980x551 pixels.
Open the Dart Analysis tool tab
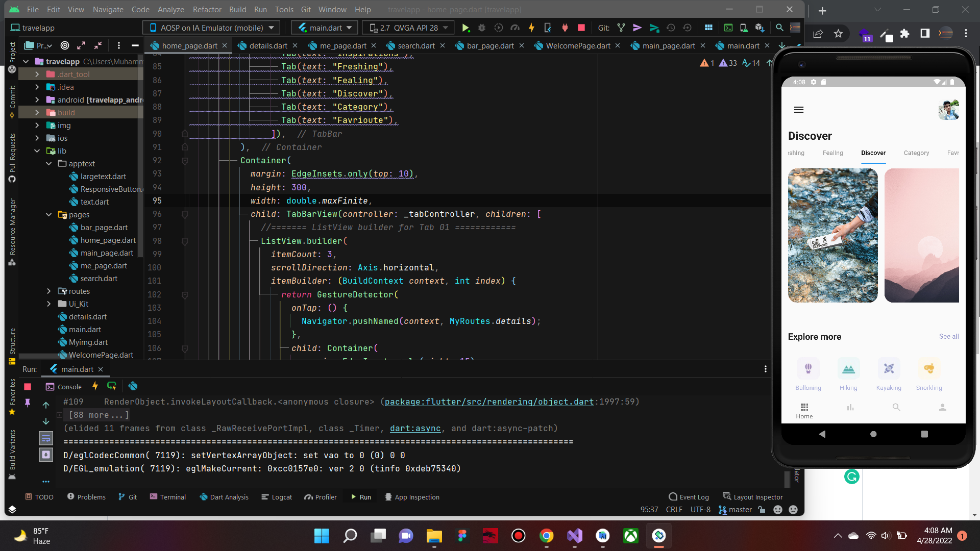(224, 497)
